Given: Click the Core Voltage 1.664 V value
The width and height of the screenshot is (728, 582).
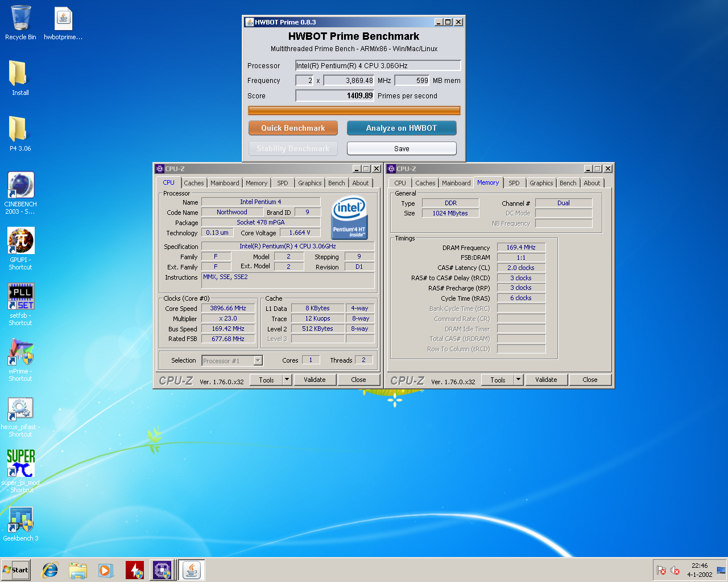Looking at the screenshot, I should 300,232.
